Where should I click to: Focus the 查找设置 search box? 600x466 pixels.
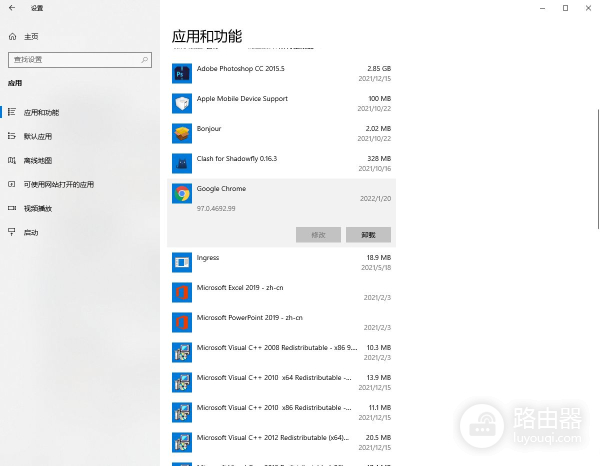(x=80, y=60)
